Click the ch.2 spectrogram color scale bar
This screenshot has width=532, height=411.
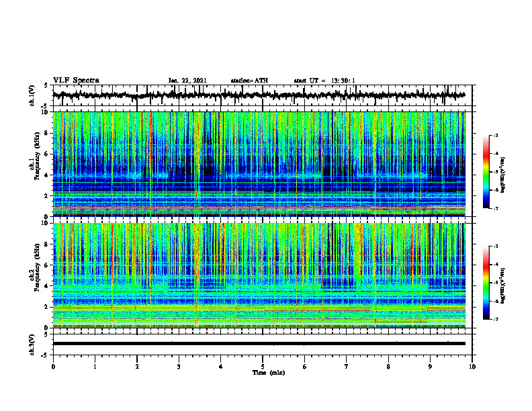(x=486, y=283)
